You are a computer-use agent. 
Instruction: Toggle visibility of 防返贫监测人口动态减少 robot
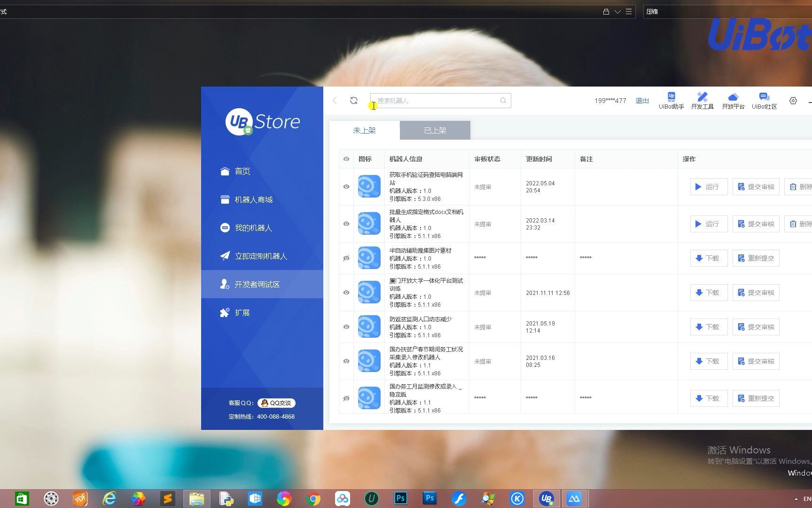pos(346,327)
